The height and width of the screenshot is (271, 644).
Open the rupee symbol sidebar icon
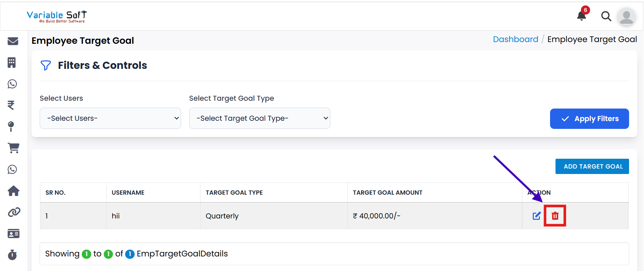pos(11,105)
